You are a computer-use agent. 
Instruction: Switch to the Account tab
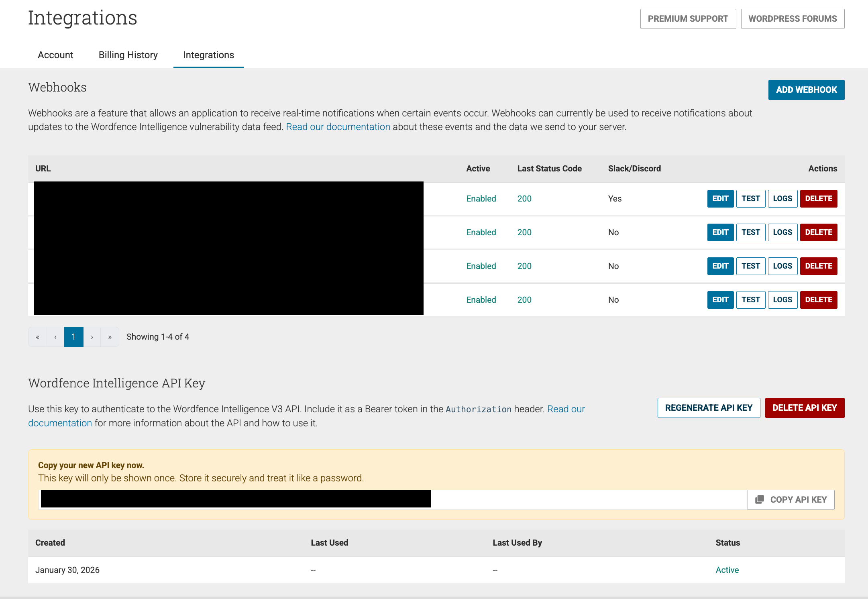tap(55, 55)
